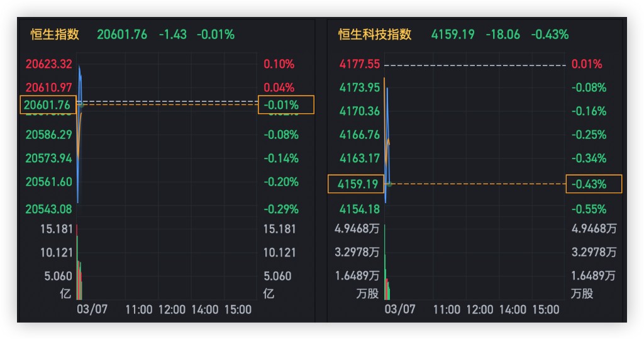Click the 03/07 date under 恒生指数 chart
Viewport: 644px width, 339px height.
tap(92, 309)
